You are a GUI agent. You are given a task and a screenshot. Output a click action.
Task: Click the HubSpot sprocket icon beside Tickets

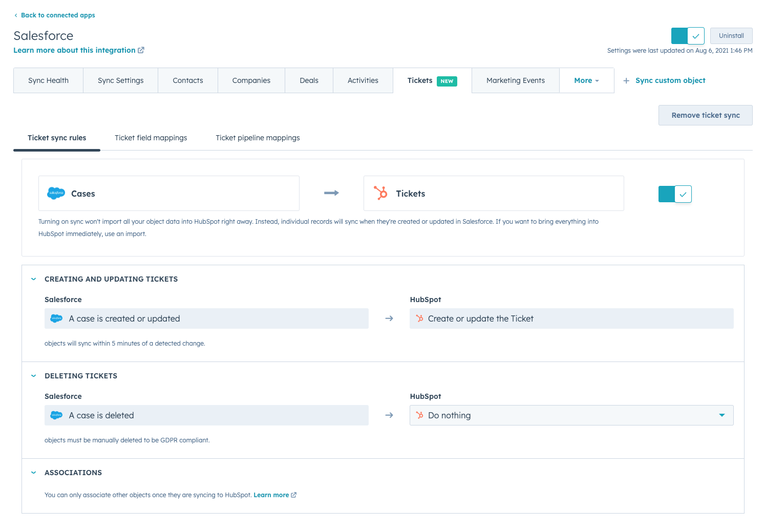[x=381, y=193]
